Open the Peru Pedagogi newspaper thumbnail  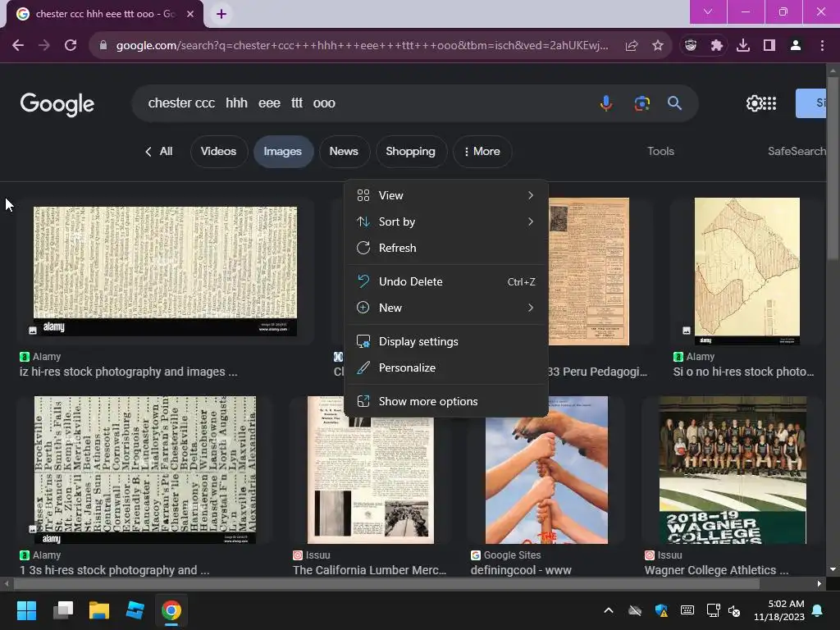pos(589,271)
